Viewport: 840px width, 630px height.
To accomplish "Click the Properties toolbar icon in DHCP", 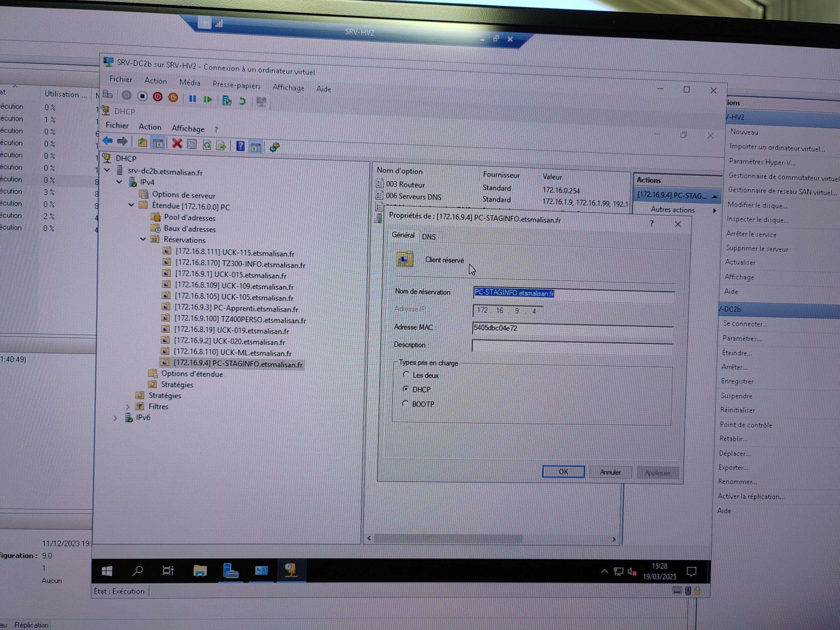I will 192,144.
